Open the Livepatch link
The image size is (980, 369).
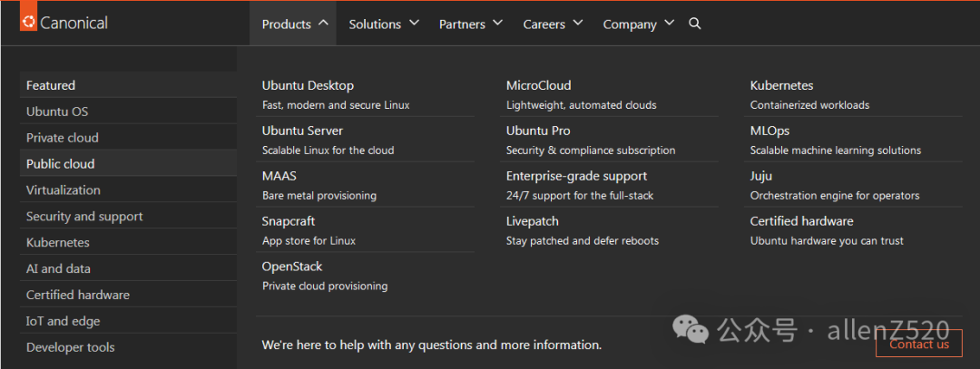coord(533,221)
